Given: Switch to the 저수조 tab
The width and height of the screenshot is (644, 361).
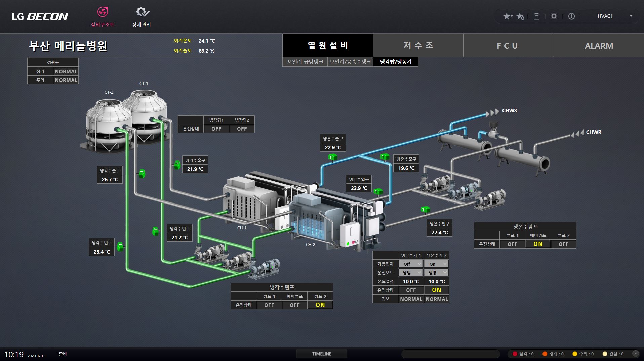Looking at the screenshot, I should coord(418,46).
